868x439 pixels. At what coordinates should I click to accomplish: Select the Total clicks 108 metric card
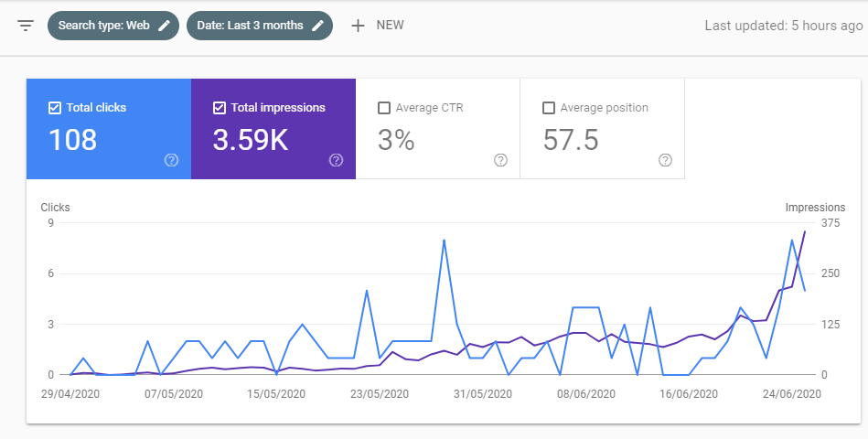pos(109,128)
